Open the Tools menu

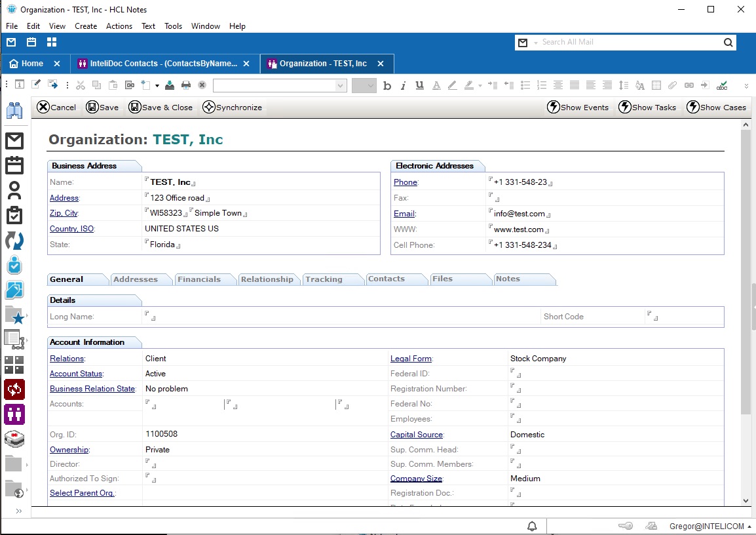[x=173, y=26]
